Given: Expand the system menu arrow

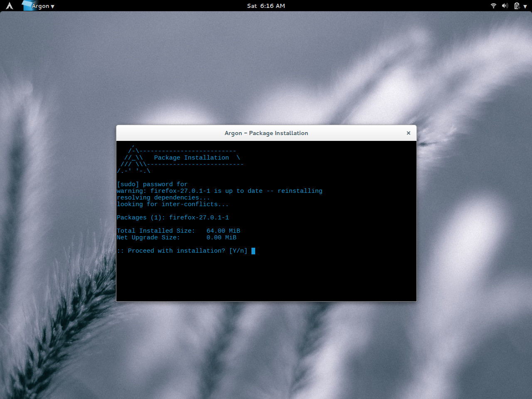Looking at the screenshot, I should [x=525, y=6].
